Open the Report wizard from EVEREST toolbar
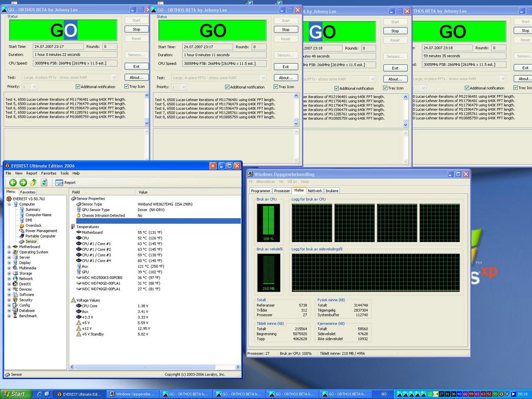This screenshot has width=532, height=399. pos(66,182)
